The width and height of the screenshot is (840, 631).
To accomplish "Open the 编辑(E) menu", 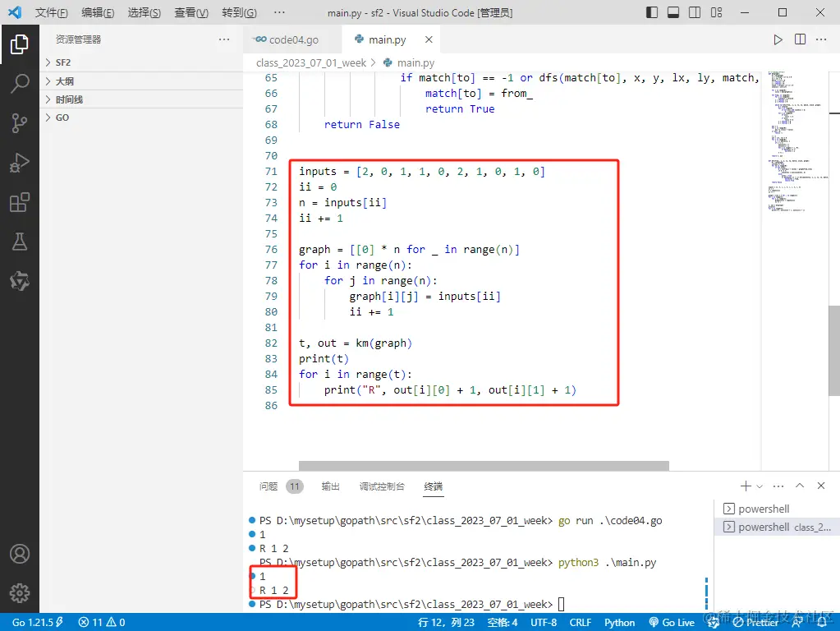I will [98, 12].
